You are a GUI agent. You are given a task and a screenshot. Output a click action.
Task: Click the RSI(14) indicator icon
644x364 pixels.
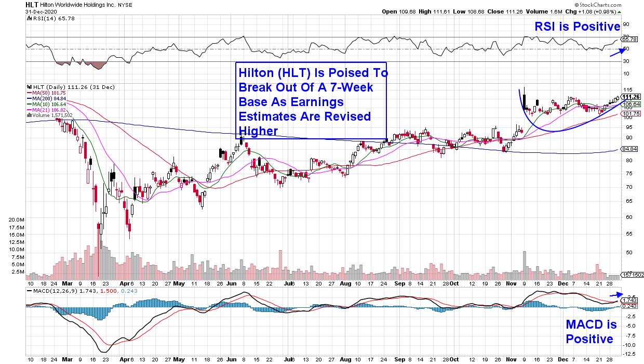point(27,18)
